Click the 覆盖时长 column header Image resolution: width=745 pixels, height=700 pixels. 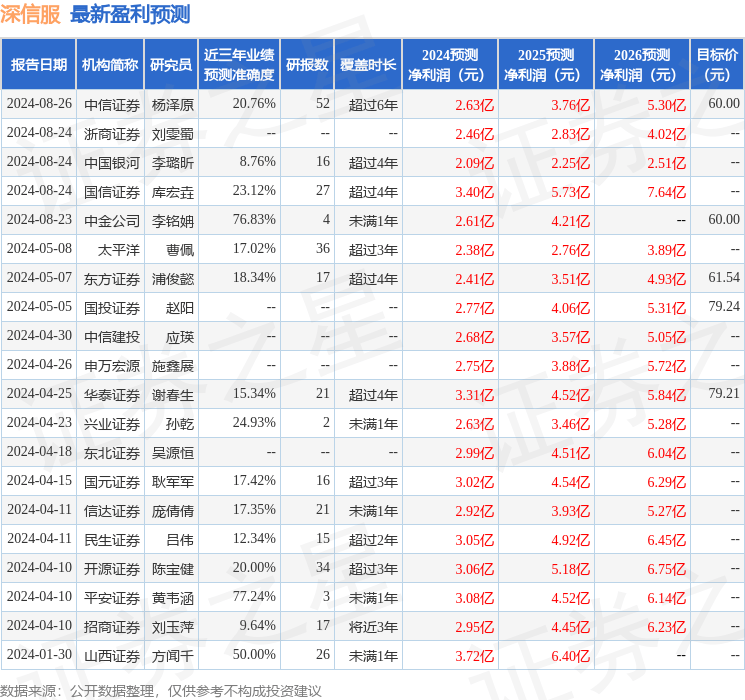(x=367, y=65)
